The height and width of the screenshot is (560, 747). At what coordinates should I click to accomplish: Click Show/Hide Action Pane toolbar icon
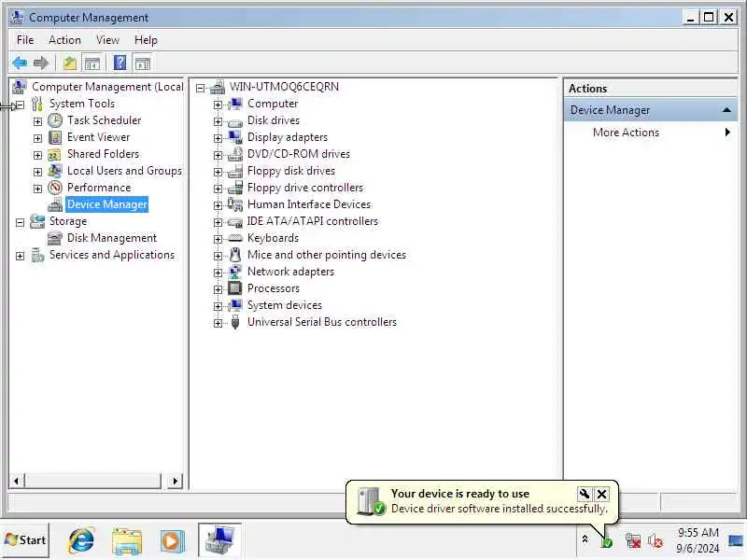(143, 63)
